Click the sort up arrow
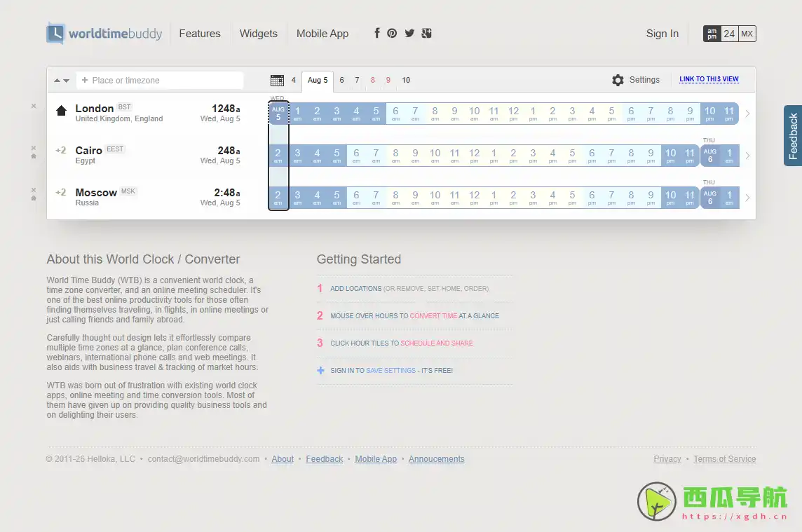This screenshot has width=802, height=532. (x=57, y=81)
